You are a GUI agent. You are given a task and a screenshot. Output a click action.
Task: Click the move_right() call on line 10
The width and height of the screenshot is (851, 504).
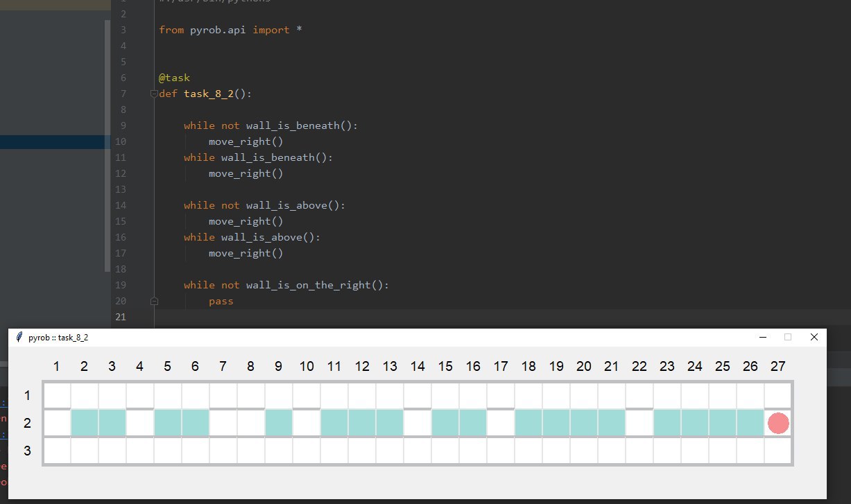(x=246, y=141)
